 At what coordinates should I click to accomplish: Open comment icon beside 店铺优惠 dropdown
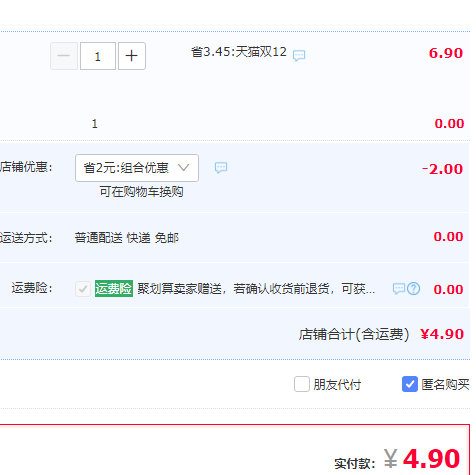point(221,167)
